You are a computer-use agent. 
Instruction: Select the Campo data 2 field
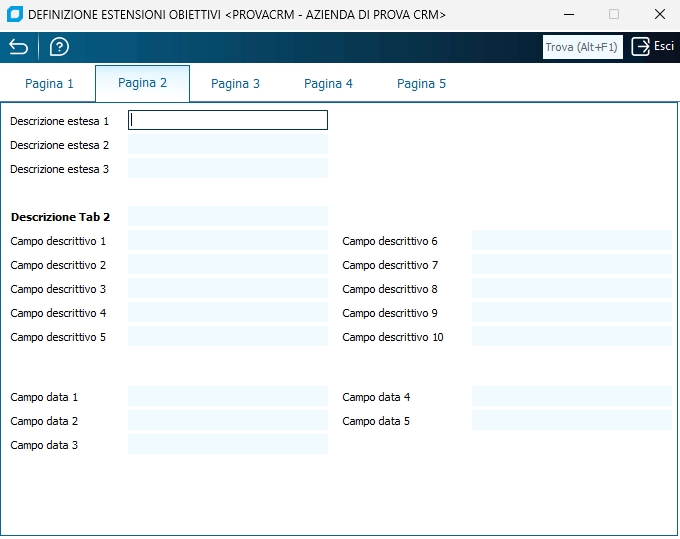tap(228, 420)
